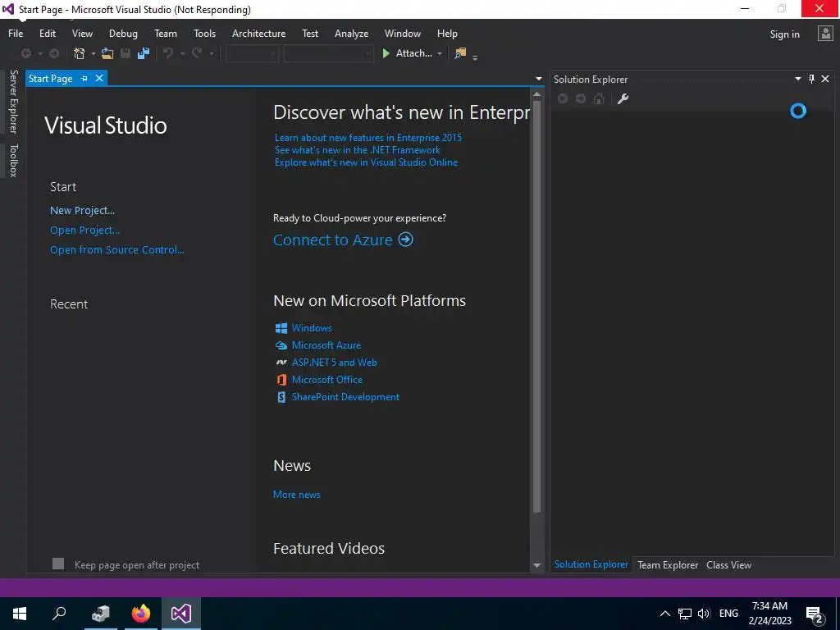Open the Architecture menu
The width and height of the screenshot is (840, 630).
[258, 33]
